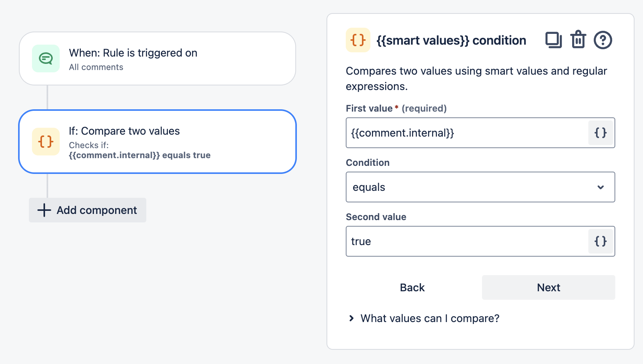Duplicate this condition component
This screenshot has width=643, height=364.
[x=553, y=40]
